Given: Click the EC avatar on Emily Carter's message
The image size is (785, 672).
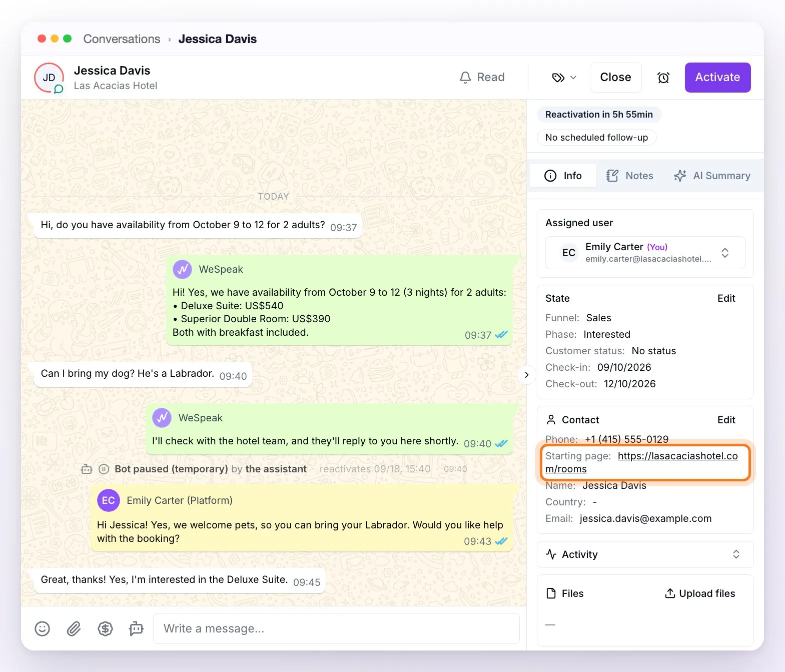Looking at the screenshot, I should 109,500.
